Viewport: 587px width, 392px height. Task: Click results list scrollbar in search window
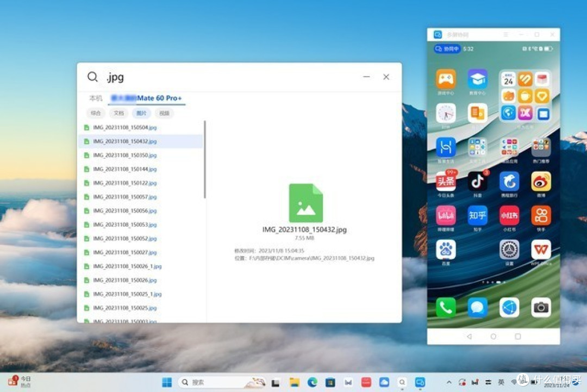205,159
